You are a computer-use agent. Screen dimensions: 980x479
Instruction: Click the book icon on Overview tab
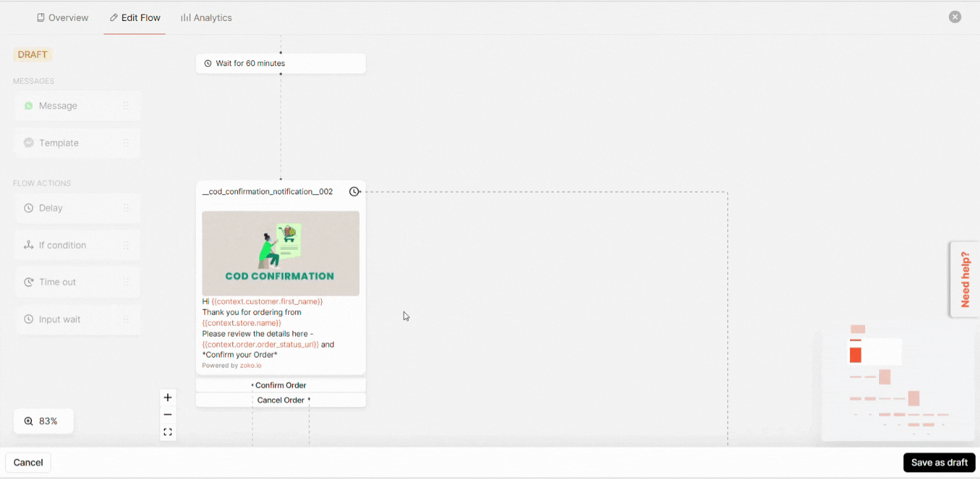(41, 18)
